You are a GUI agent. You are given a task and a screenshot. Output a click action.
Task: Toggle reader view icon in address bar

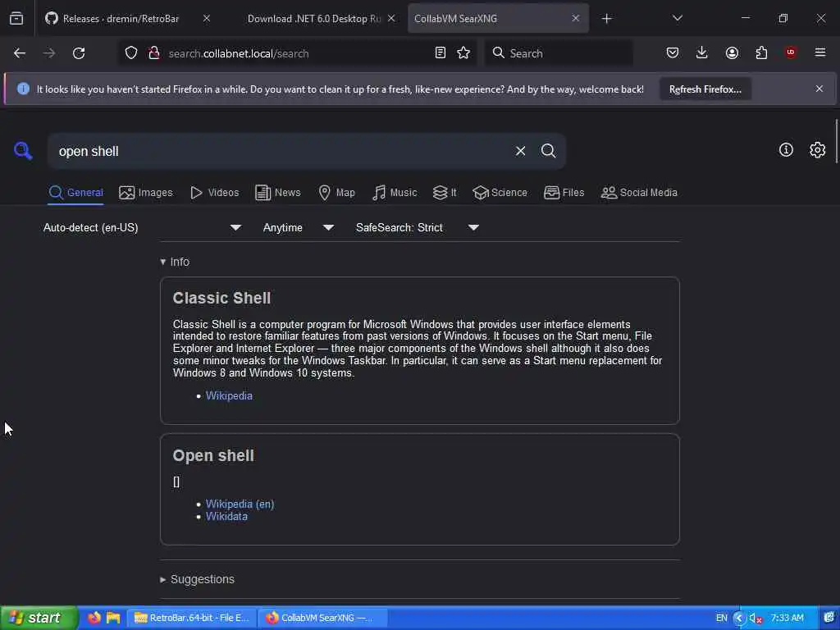pyautogui.click(x=441, y=53)
